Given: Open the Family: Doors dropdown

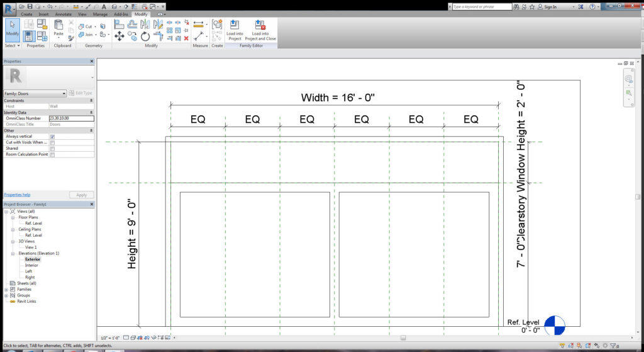Looking at the screenshot, I should pos(35,93).
